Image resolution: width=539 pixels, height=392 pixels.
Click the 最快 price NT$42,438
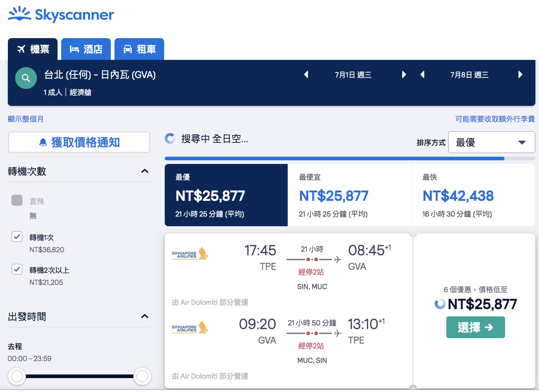tap(458, 196)
